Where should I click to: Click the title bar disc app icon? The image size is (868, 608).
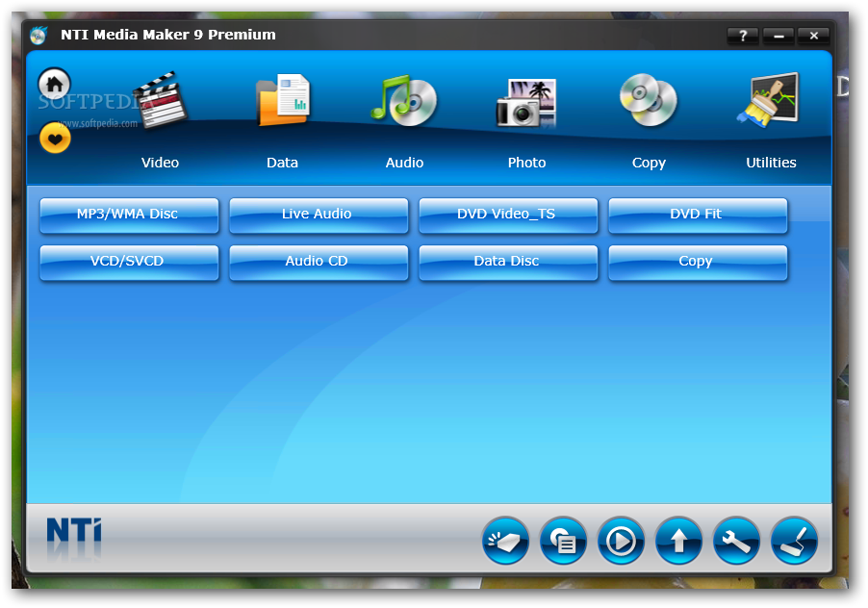click(38, 36)
